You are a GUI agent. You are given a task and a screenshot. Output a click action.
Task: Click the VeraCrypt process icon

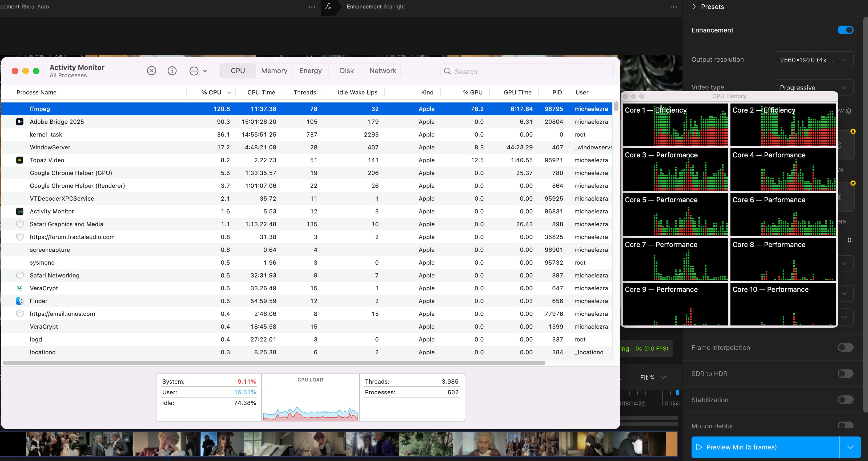tap(20, 288)
